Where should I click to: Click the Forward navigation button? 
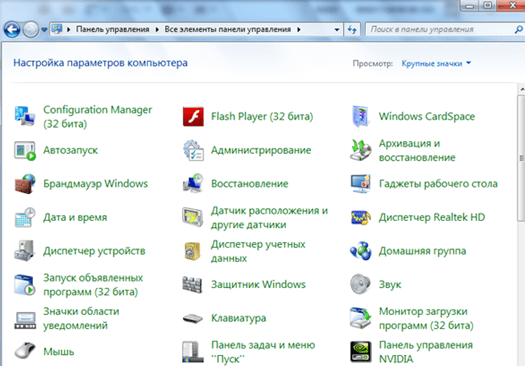coord(30,30)
